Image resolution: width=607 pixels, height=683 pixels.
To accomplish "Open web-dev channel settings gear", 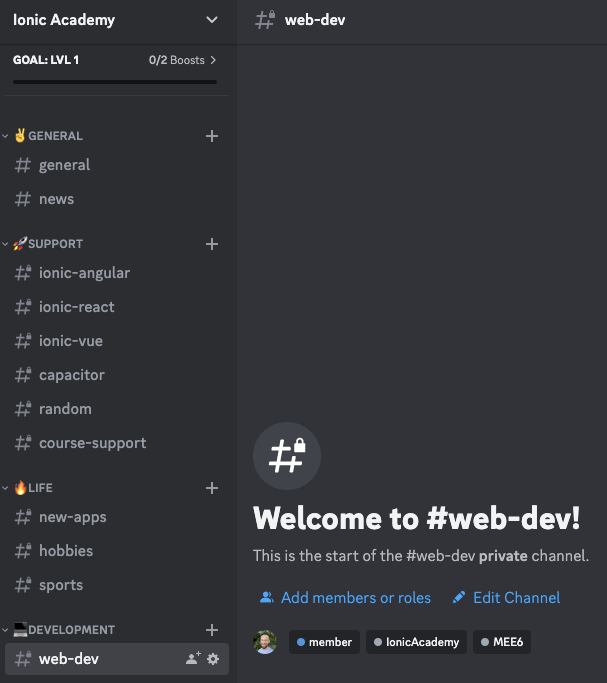I will [x=213, y=659].
